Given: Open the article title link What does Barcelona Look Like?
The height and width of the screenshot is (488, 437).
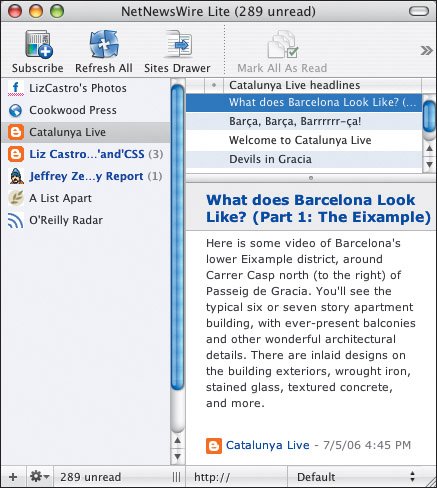Looking at the screenshot, I should click(x=318, y=208).
